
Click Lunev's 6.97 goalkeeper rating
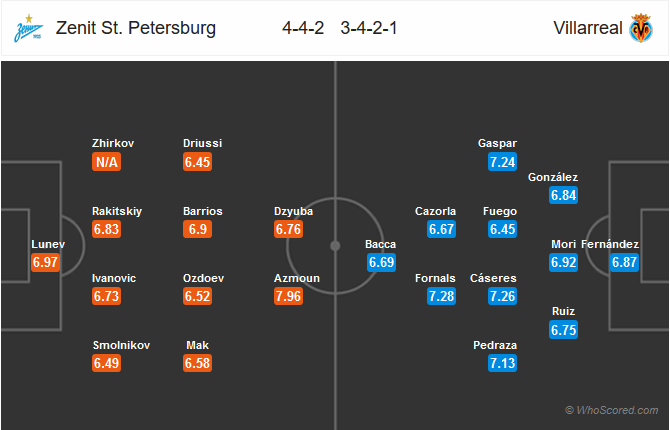tap(45, 262)
